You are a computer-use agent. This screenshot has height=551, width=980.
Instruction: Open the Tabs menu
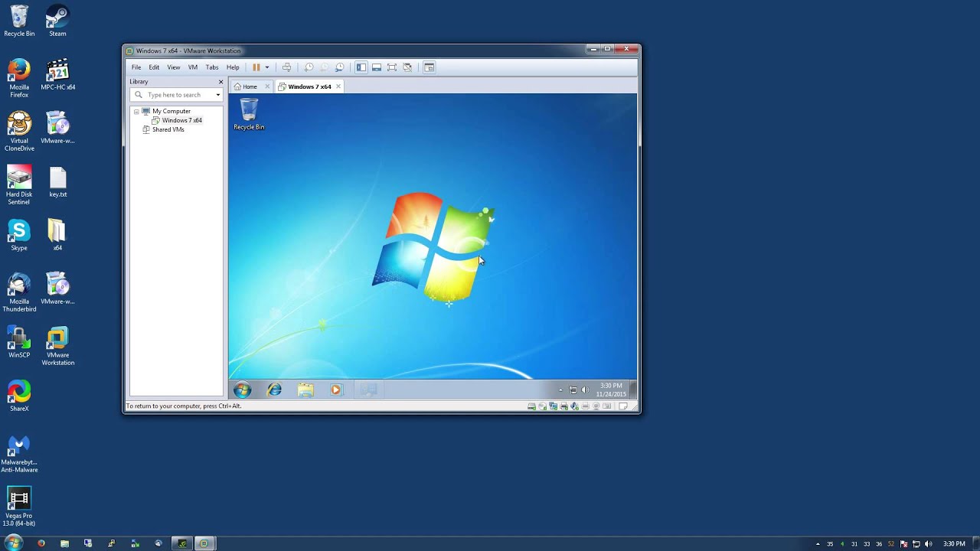click(212, 67)
